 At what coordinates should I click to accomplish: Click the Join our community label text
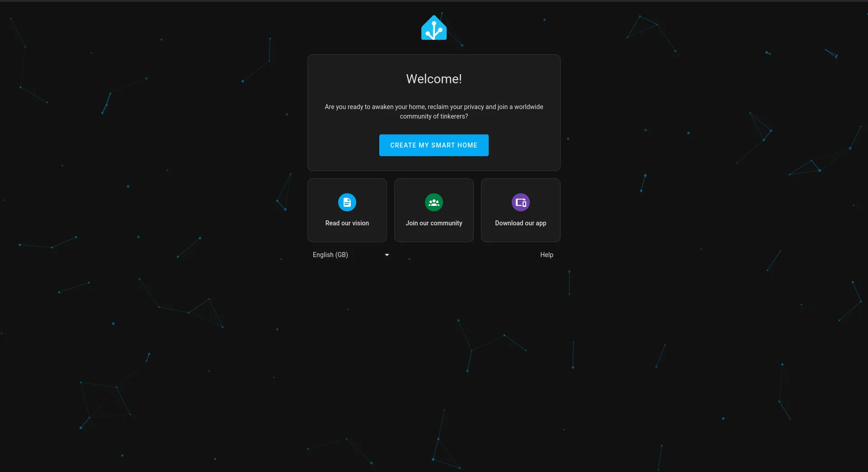434,223
